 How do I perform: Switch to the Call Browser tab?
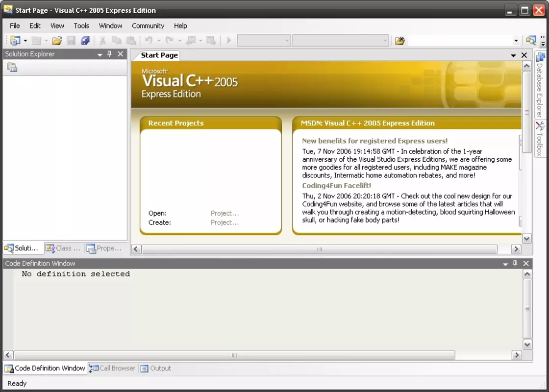(x=112, y=368)
